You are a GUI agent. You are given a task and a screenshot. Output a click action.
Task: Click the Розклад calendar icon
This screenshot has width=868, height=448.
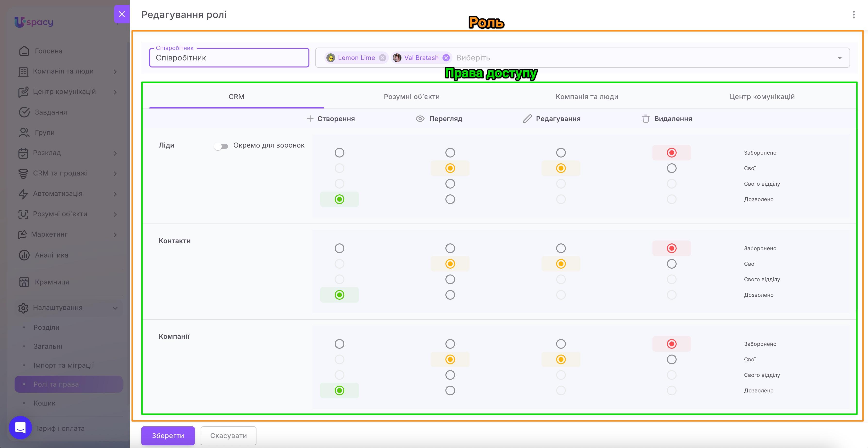point(23,153)
